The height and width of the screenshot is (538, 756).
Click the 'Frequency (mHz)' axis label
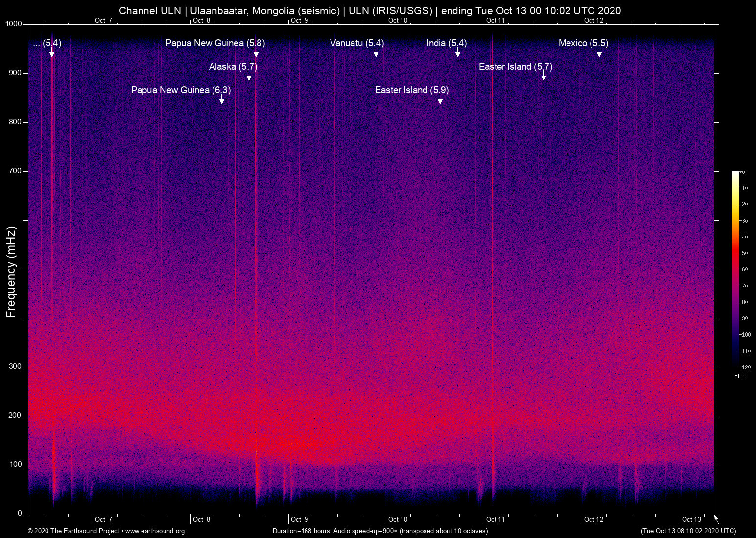(11, 272)
